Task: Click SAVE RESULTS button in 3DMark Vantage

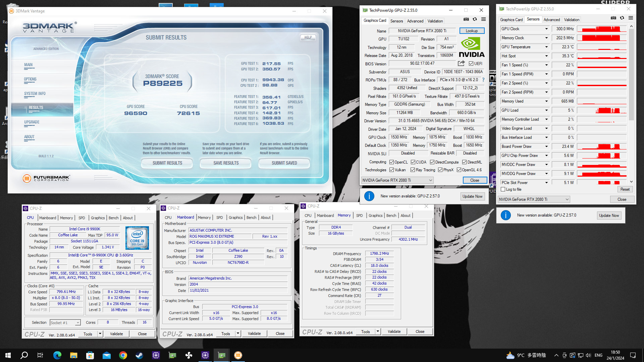Action: pyautogui.click(x=226, y=163)
